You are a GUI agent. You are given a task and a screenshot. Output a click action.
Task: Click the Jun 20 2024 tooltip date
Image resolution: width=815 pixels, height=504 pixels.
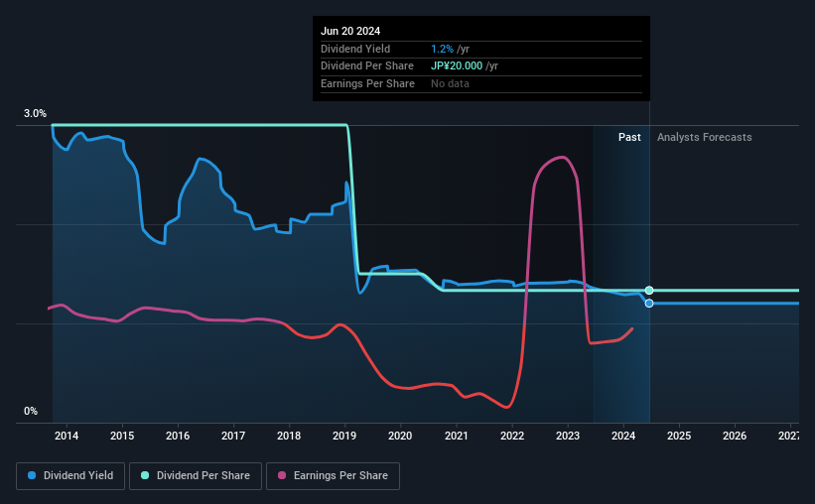click(350, 31)
